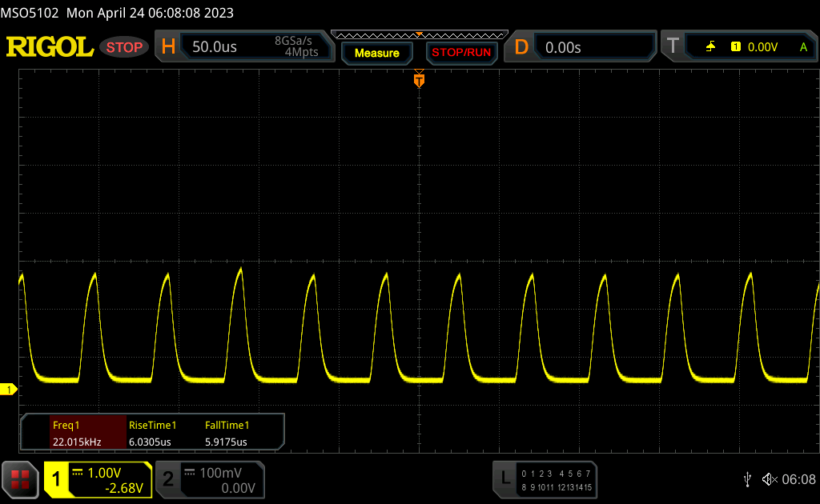Open the 0.00s horizontal delay setting
The height and width of the screenshot is (504, 820).
pyautogui.click(x=563, y=47)
